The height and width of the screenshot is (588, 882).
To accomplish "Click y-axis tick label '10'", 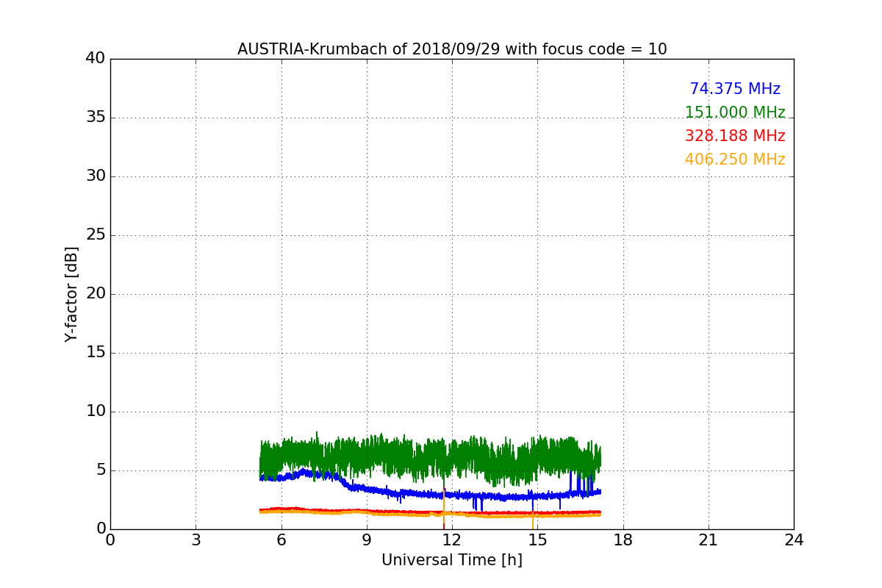I will click(96, 412).
